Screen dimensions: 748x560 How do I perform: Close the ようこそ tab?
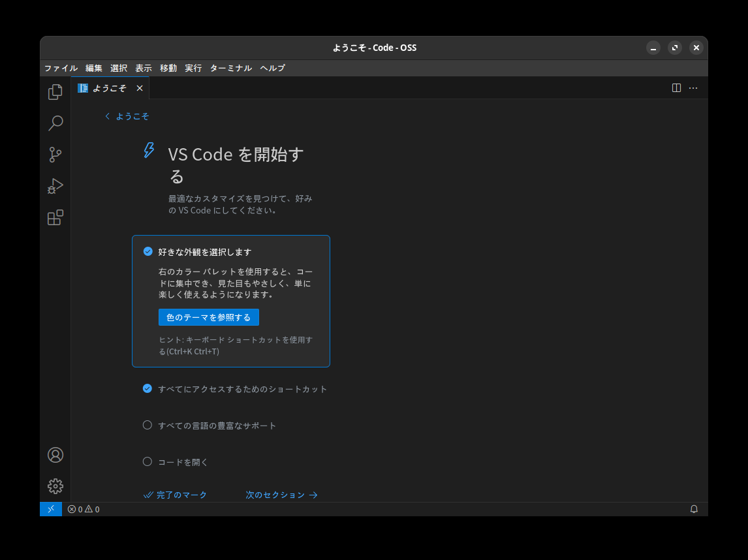point(139,88)
